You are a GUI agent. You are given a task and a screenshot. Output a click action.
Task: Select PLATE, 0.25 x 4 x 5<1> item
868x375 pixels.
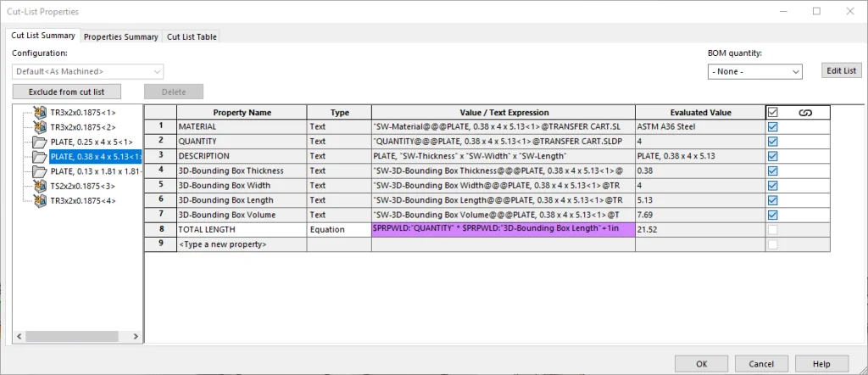[92, 142]
